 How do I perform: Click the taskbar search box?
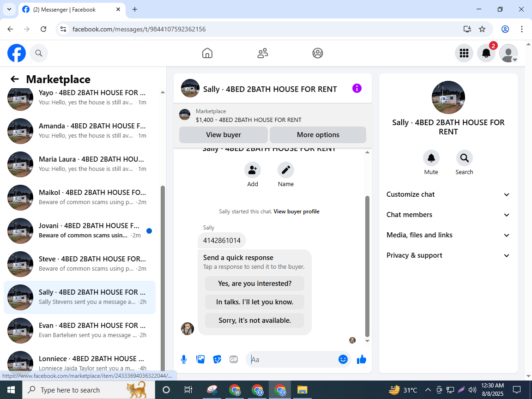click(89, 390)
